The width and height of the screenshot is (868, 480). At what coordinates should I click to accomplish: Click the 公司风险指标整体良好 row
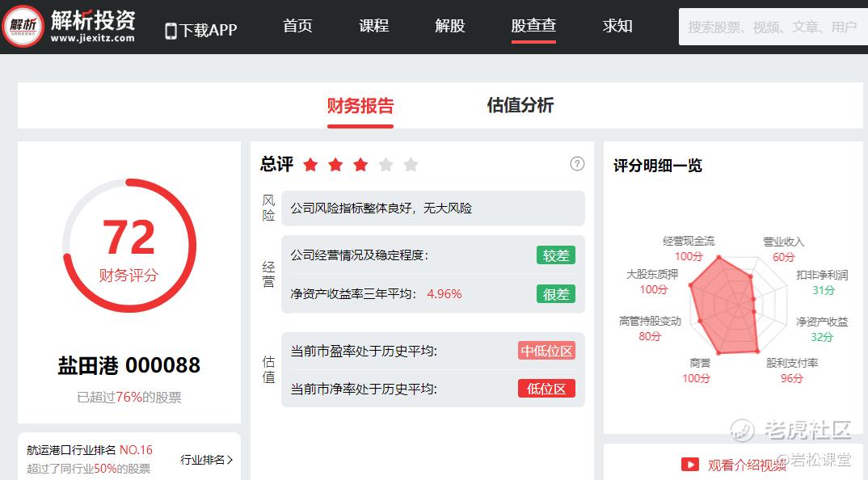(433, 208)
